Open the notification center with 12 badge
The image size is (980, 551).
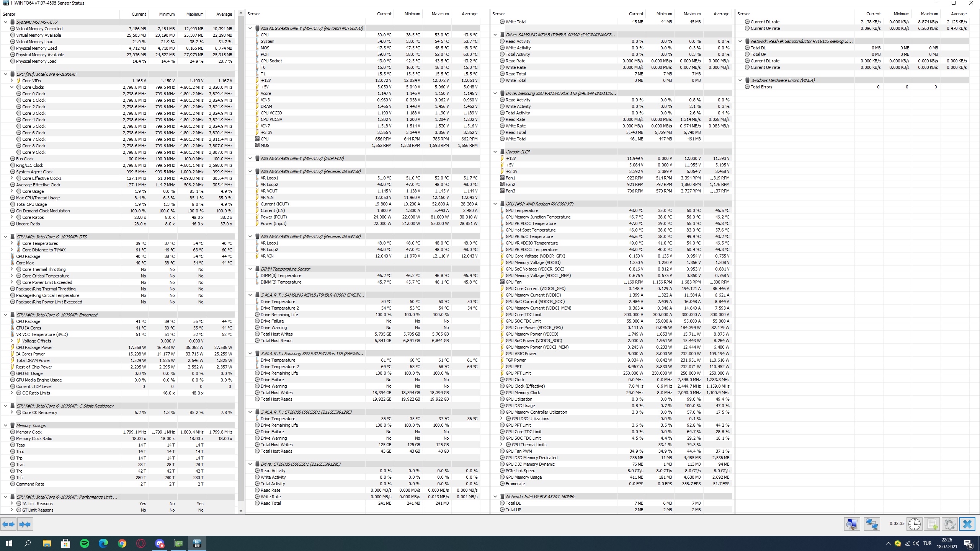pyautogui.click(x=968, y=543)
